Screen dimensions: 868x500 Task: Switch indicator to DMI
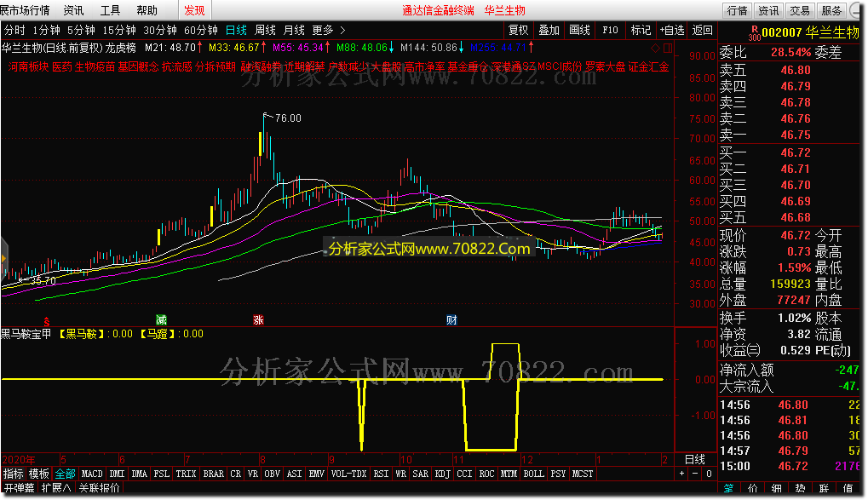117,474
